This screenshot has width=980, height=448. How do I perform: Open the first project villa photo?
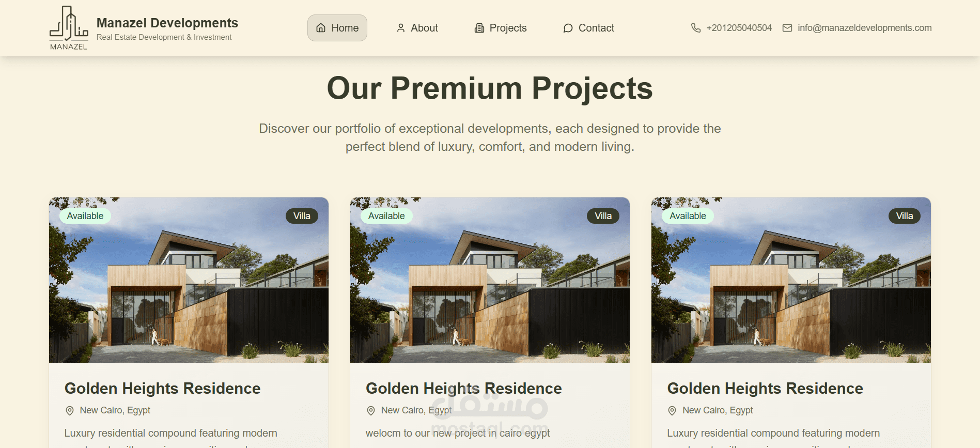click(x=189, y=280)
